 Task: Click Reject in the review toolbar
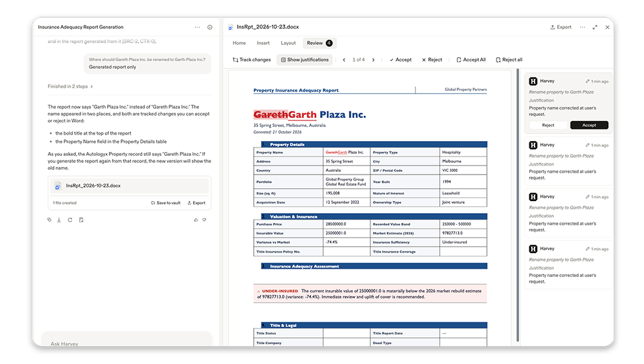(432, 59)
